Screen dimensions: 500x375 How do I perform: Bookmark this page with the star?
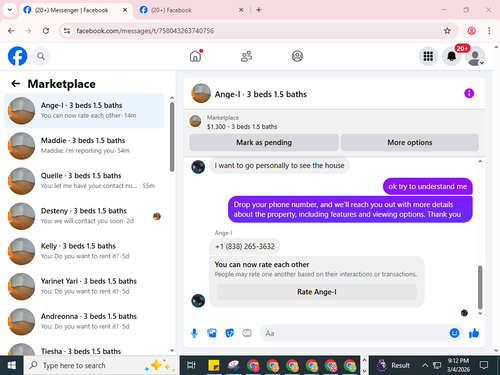[x=447, y=31]
